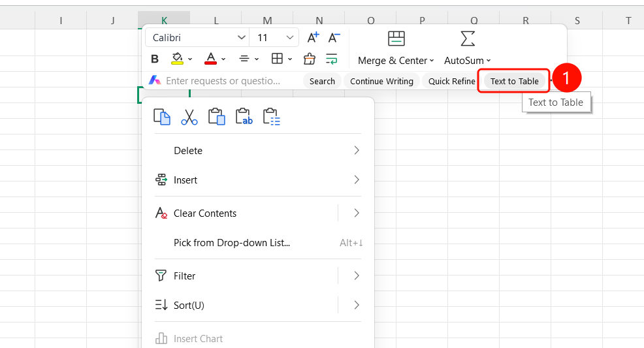This screenshot has width=644, height=348.
Task: Select column I header
Action: [61, 20]
